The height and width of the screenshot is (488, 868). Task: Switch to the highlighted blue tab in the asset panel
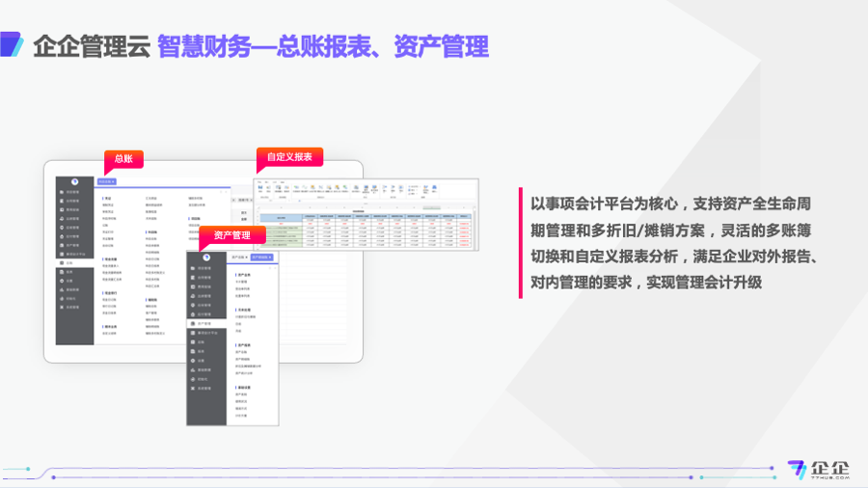260,258
